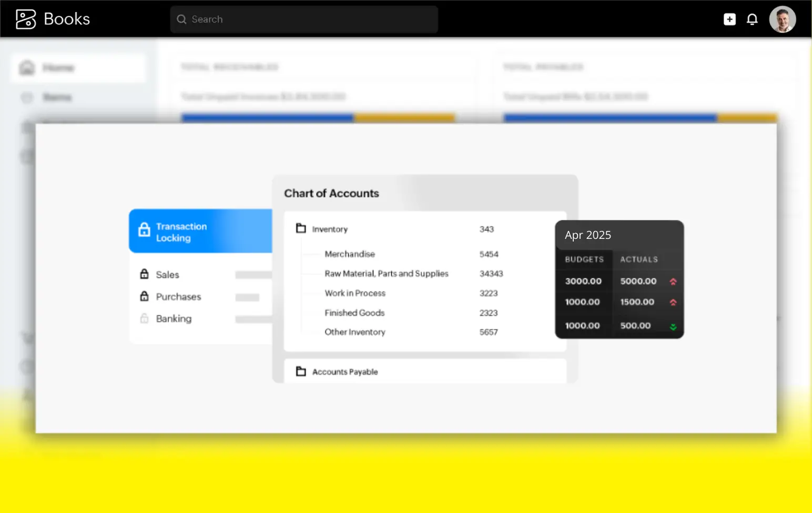Expand the Accounts Payable folder
Screen dimensions: 812x513
[301, 371]
